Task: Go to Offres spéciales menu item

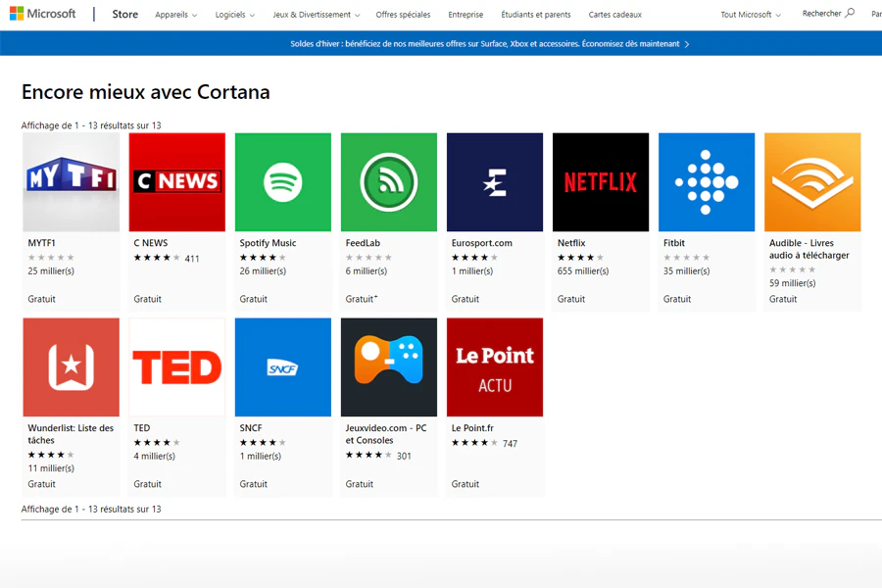Action: (403, 15)
